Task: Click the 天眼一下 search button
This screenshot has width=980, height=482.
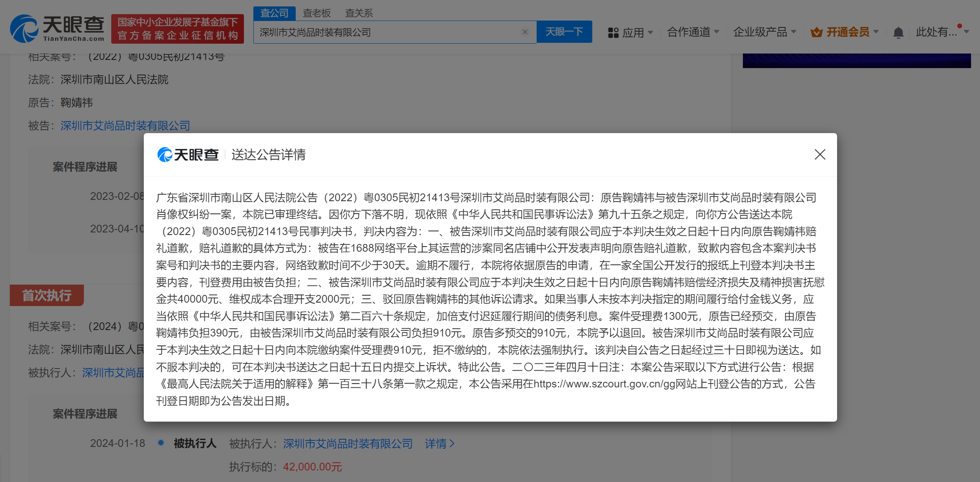Action: [564, 32]
